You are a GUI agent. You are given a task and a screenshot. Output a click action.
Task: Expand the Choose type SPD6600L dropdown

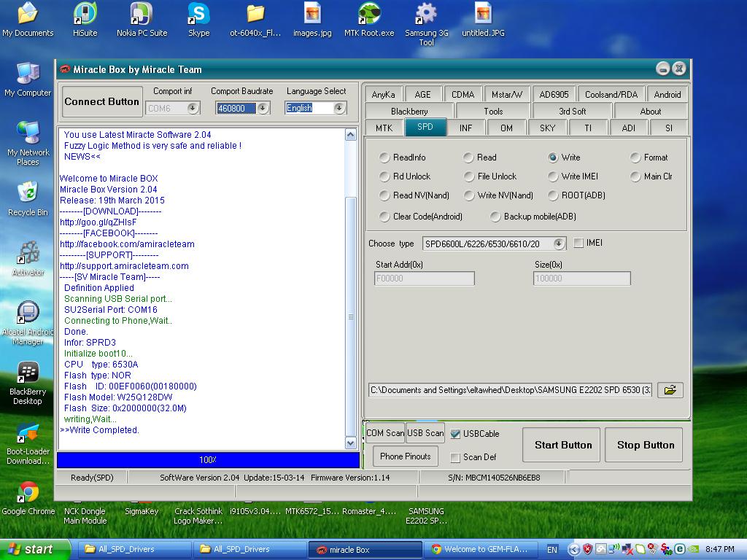[559, 244]
